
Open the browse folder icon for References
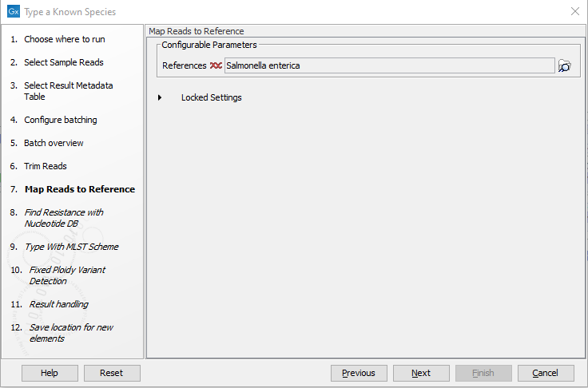(565, 66)
